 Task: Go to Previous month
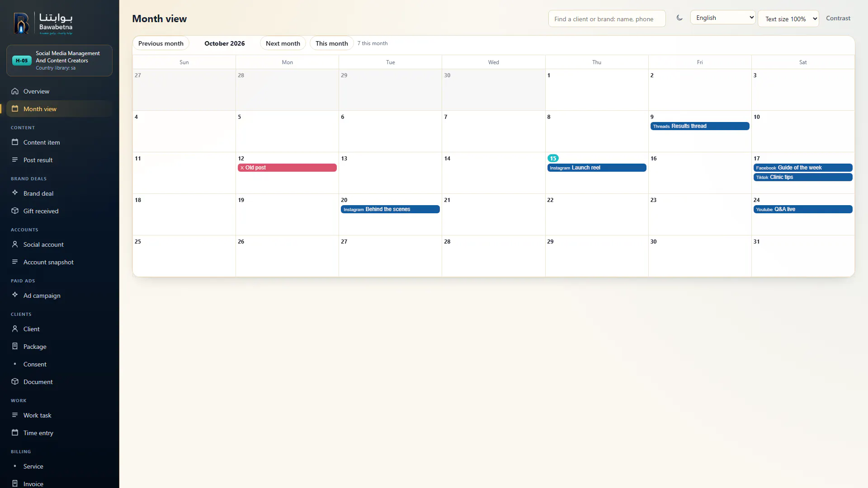point(161,43)
